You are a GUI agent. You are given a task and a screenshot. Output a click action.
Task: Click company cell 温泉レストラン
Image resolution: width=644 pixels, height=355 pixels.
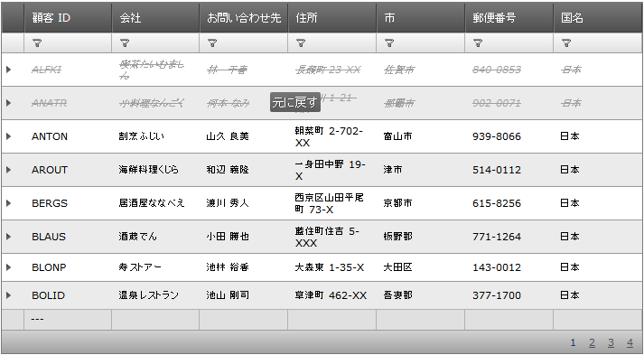155,295
